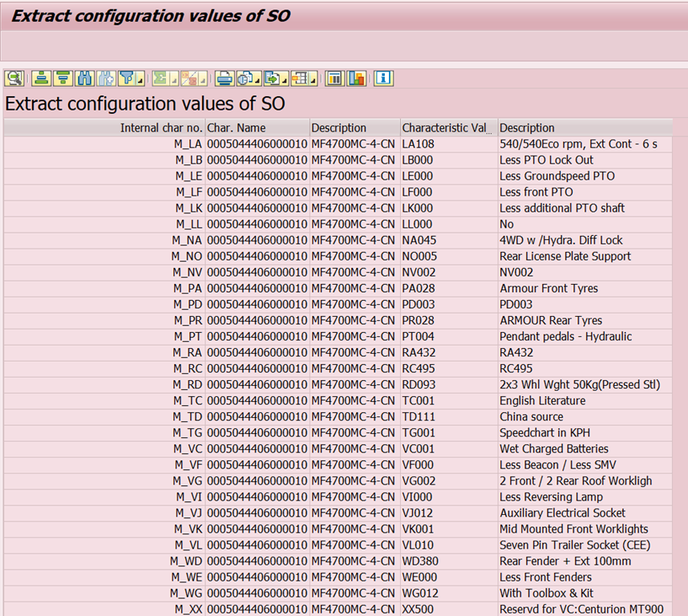688x616 pixels.
Task: Print the list via printer icon
Action: click(x=225, y=79)
